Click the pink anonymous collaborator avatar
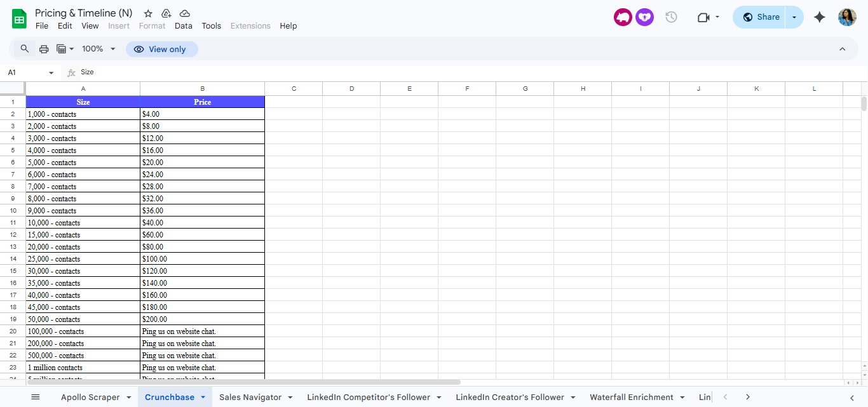The image size is (868, 407). 623,17
